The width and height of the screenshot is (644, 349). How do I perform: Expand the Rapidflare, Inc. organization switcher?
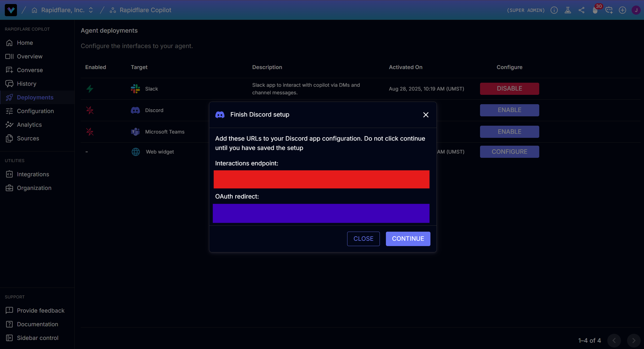click(91, 10)
